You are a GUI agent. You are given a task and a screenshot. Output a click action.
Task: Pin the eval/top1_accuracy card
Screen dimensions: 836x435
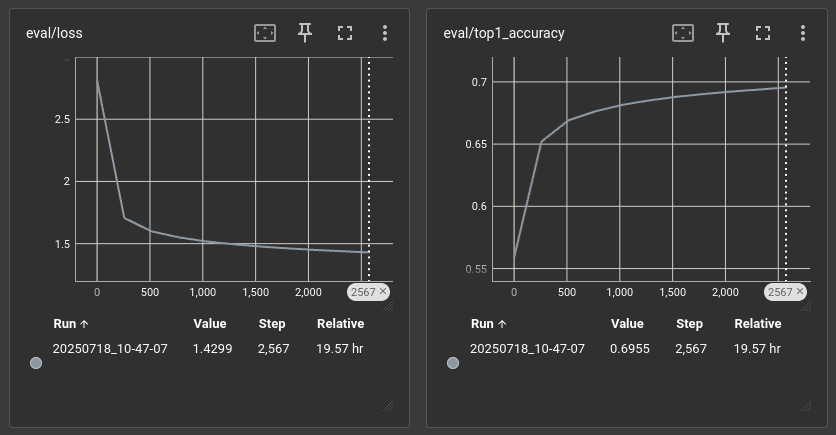(x=723, y=33)
